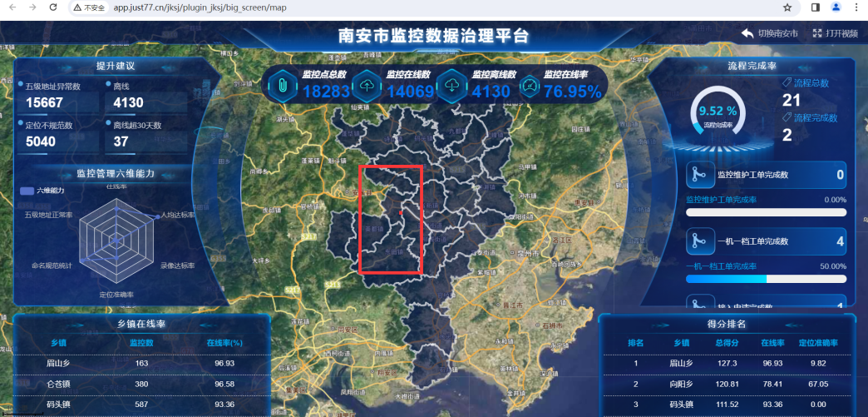Open the browser side panel icon
This screenshot has height=417, width=868.
click(x=816, y=7)
